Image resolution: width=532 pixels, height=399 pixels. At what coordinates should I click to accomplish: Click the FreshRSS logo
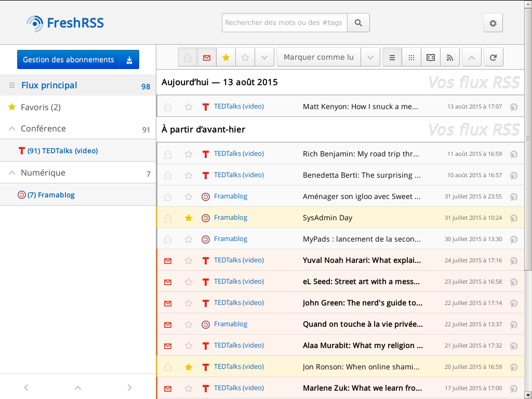pyautogui.click(x=65, y=23)
